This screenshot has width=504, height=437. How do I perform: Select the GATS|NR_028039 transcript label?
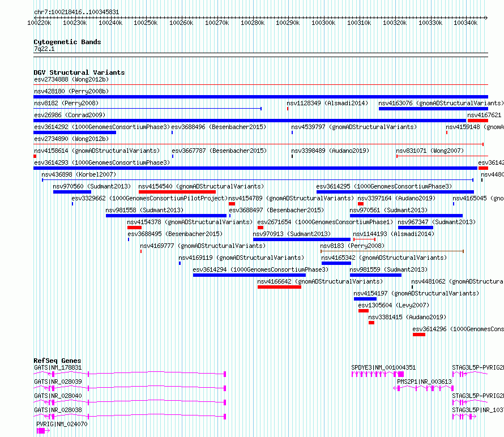click(58, 382)
